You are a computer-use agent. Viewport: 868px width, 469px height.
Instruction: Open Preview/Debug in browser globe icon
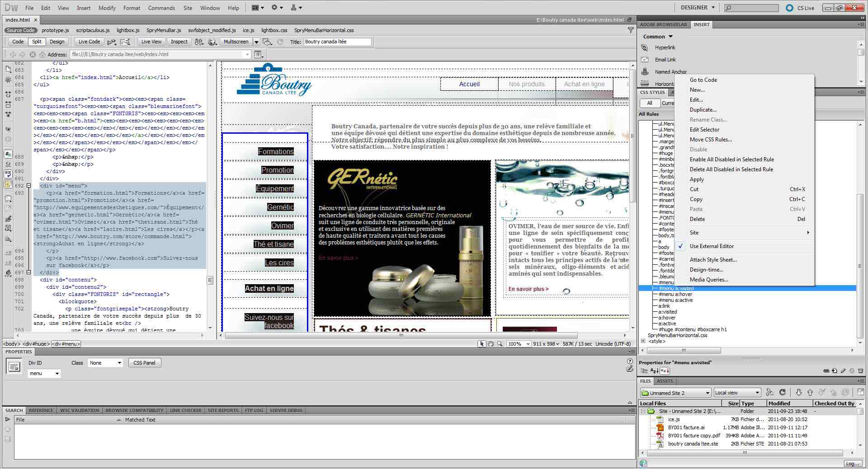pyautogui.click(x=212, y=42)
